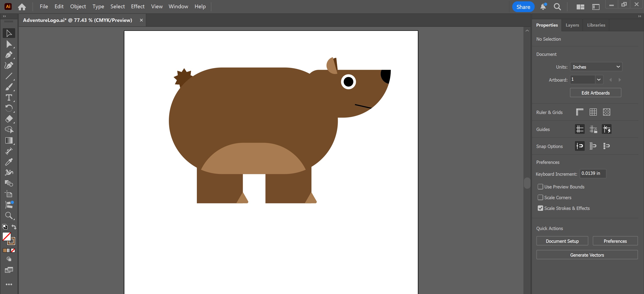Click the Home icon
Screen dimensions: 644x294
coord(22,7)
